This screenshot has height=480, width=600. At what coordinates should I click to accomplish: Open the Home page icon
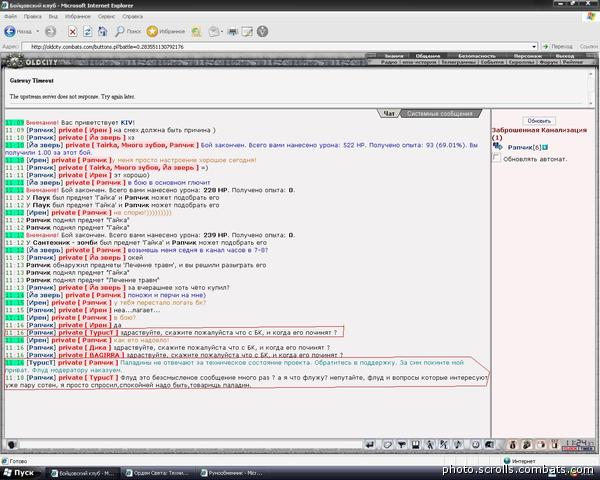pos(103,32)
